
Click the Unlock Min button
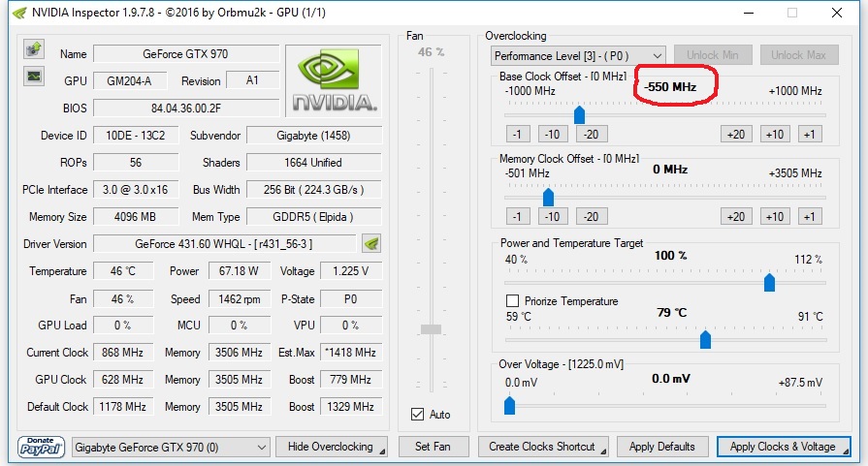(x=713, y=55)
